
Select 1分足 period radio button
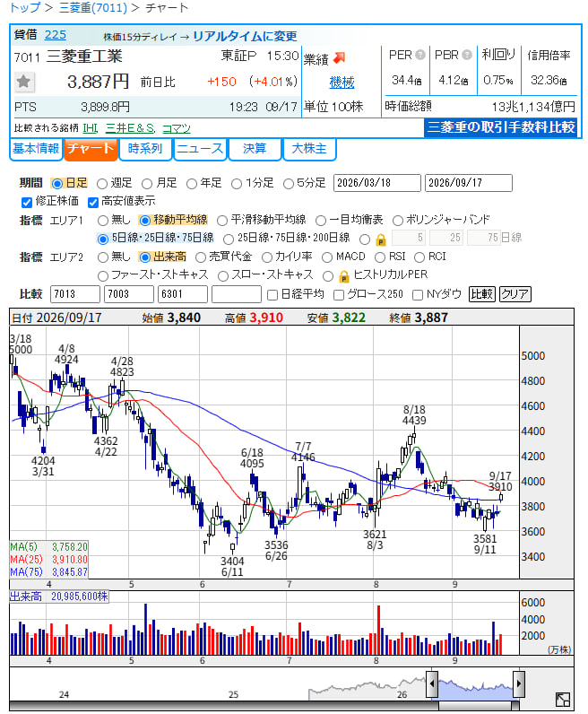point(237,184)
